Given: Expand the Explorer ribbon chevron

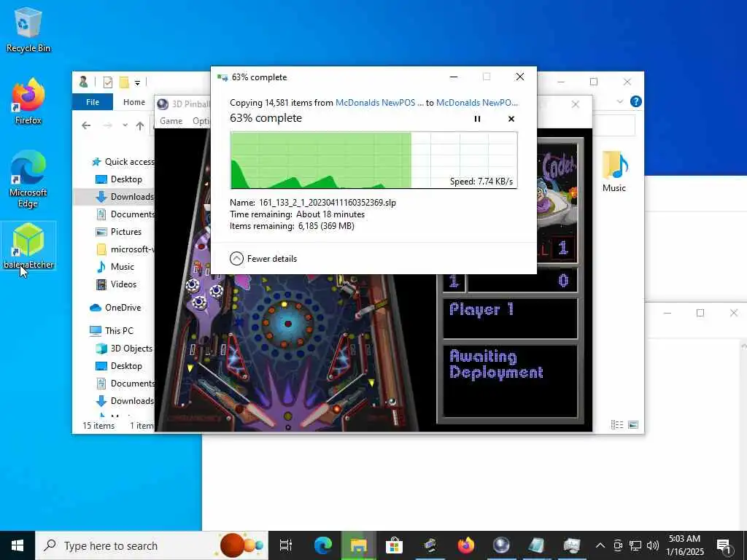Looking at the screenshot, I should tap(620, 101).
